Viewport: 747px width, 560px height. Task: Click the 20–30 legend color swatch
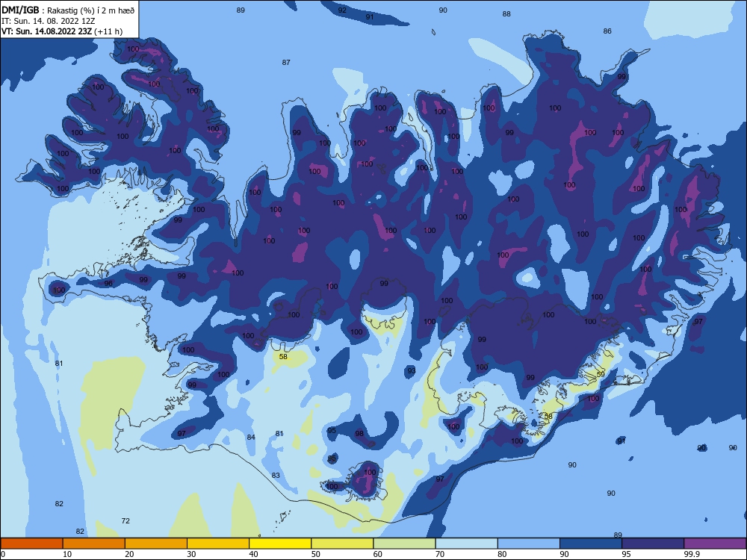point(156,544)
